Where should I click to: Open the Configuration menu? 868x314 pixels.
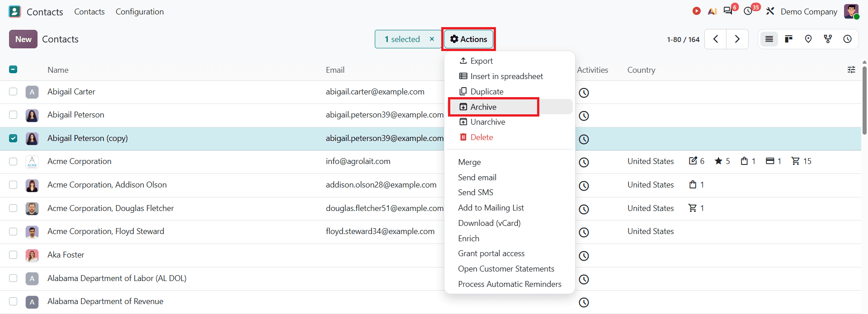[140, 12]
